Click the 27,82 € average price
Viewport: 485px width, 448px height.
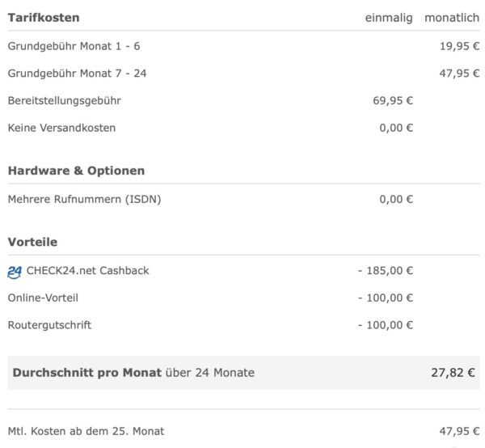coord(453,373)
